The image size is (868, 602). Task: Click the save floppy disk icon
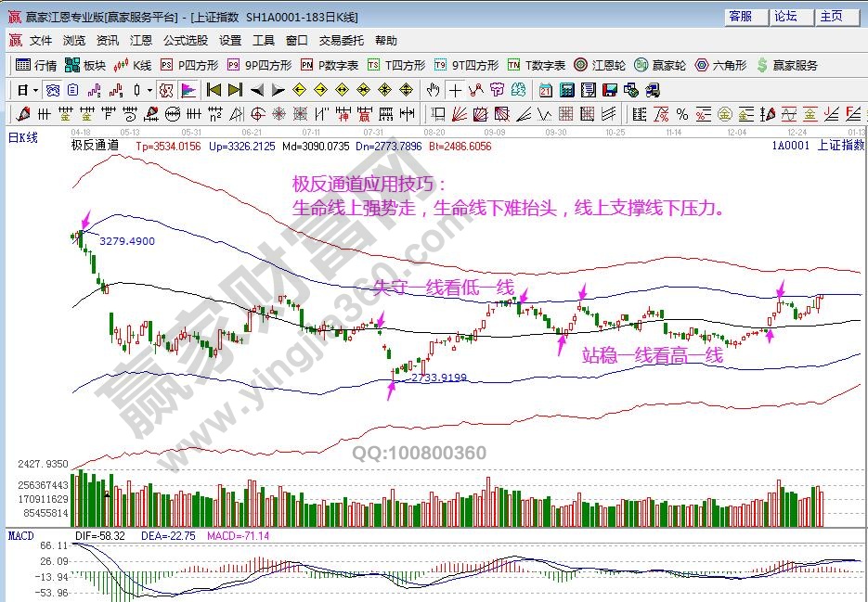coord(610,90)
